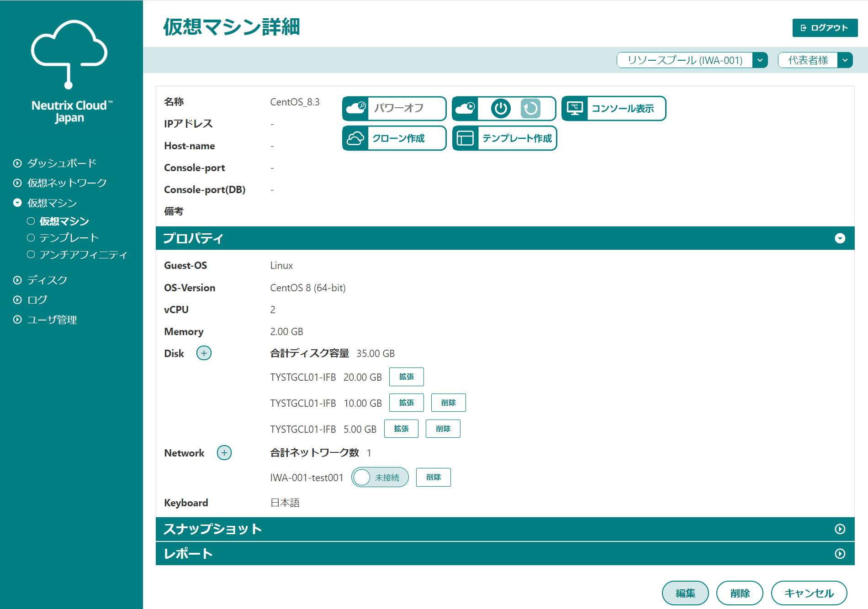Click the CentOS 8 (64-bit) value

tap(308, 288)
